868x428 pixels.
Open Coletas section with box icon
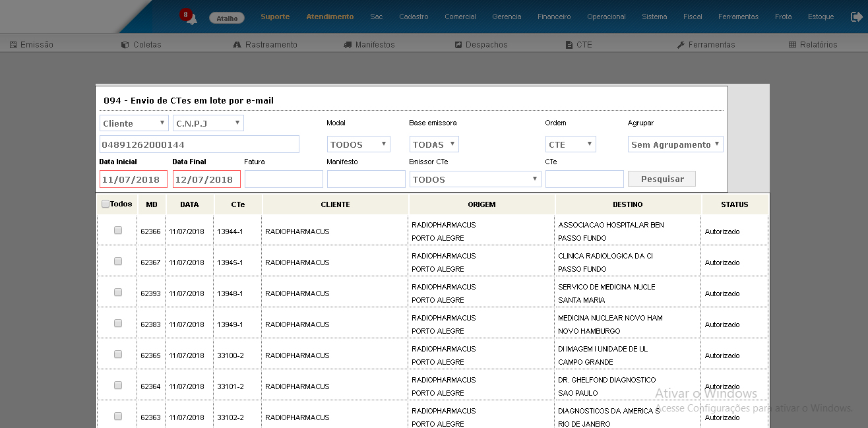coord(141,45)
